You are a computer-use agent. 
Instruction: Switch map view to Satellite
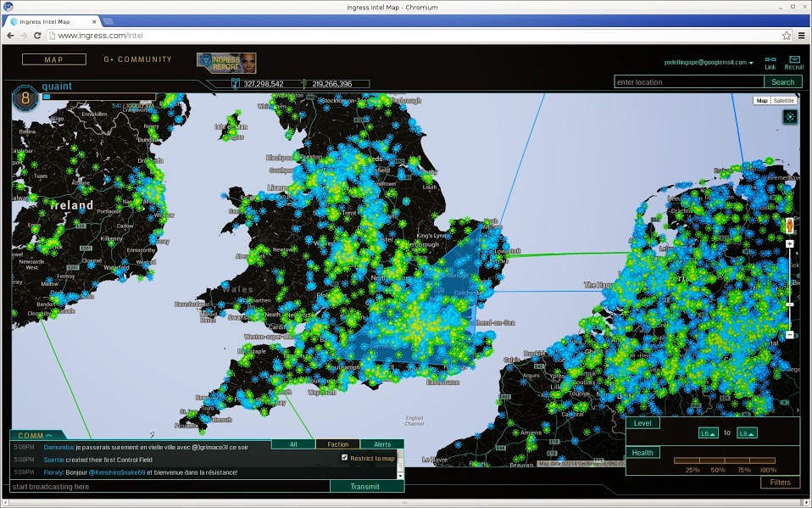784,100
